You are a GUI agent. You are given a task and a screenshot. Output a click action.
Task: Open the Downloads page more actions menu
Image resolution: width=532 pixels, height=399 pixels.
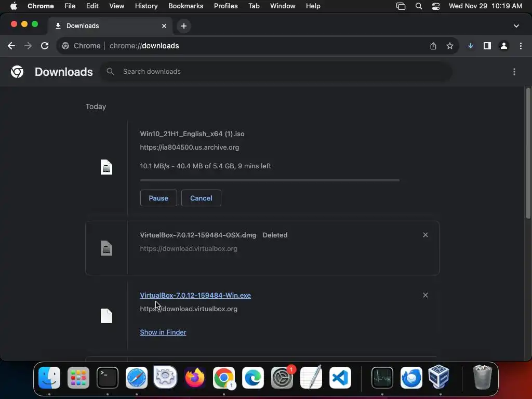coord(514,72)
